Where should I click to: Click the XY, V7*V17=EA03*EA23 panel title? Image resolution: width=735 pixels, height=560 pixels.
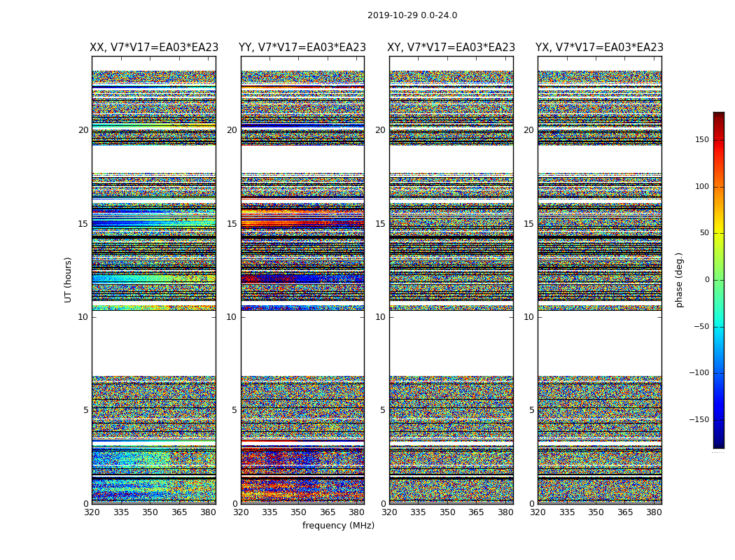pos(451,48)
